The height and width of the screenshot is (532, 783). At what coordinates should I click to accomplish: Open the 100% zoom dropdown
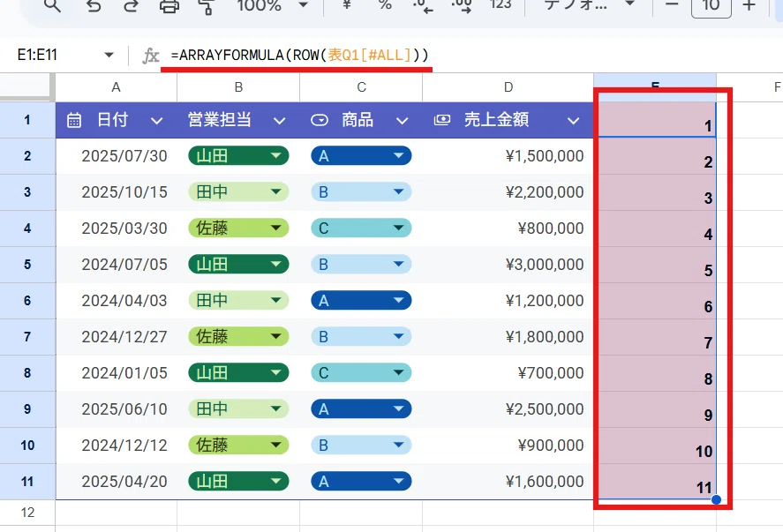click(x=272, y=5)
